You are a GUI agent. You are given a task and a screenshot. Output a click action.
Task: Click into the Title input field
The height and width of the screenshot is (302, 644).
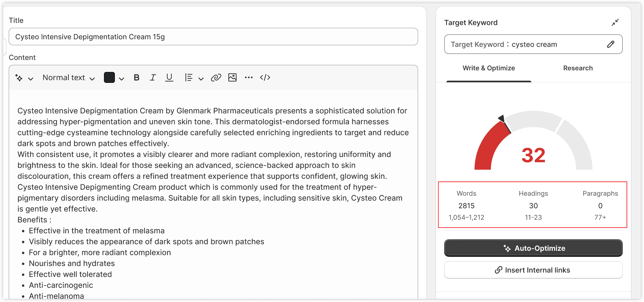point(213,37)
